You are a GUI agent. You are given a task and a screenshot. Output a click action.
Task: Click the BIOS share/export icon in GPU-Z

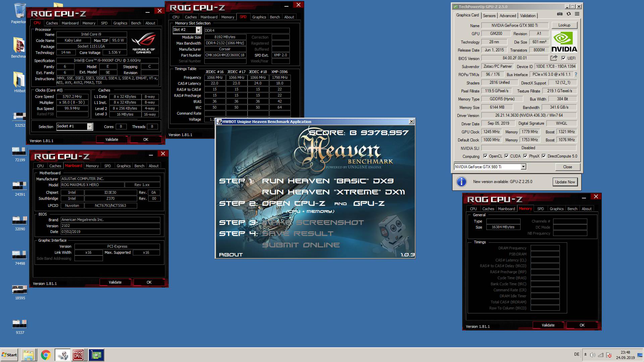[554, 58]
